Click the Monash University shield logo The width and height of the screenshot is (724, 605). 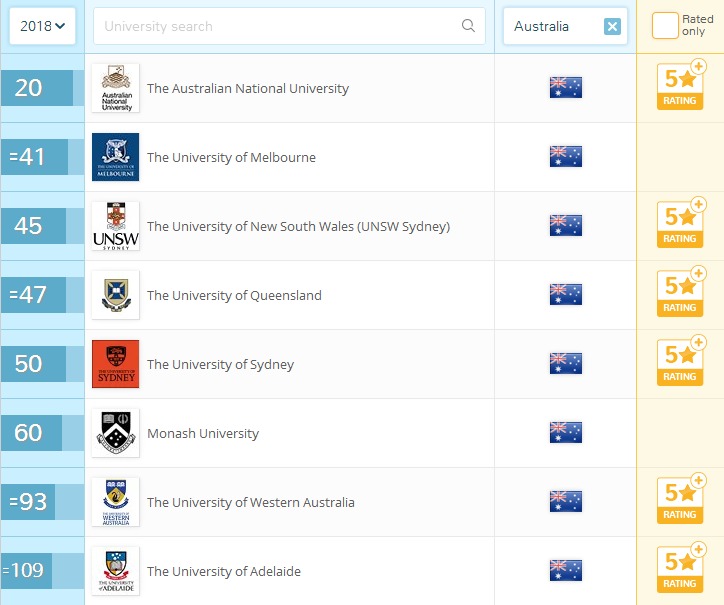click(x=115, y=433)
